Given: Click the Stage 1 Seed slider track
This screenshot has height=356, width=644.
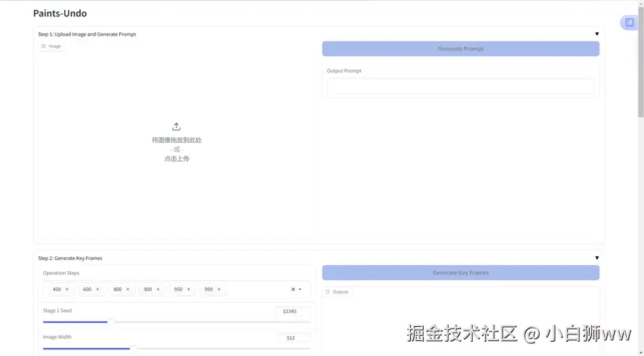Looking at the screenshot, I should [x=176, y=322].
